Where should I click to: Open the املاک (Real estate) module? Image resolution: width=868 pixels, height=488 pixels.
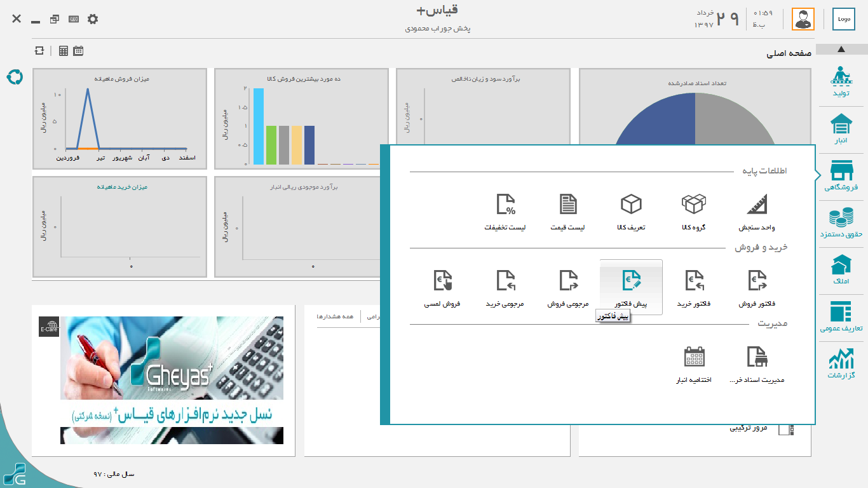(841, 270)
